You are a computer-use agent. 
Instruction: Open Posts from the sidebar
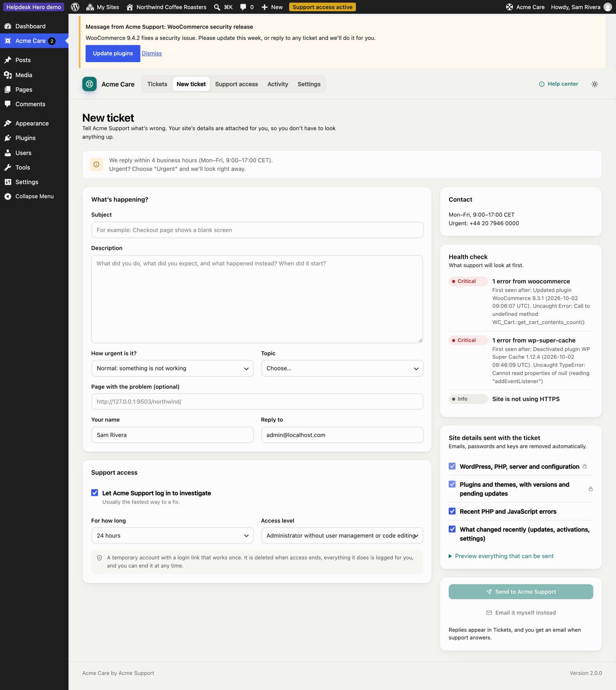click(x=34, y=60)
